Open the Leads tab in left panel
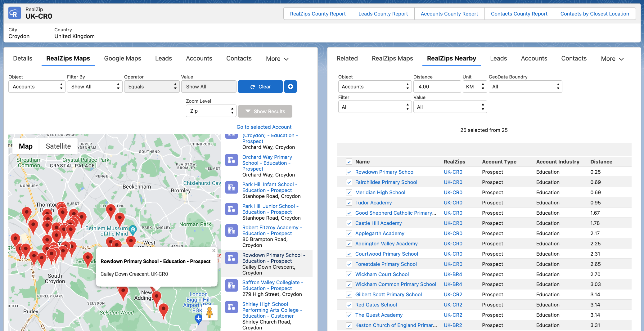This screenshot has height=331, width=644. [x=164, y=58]
